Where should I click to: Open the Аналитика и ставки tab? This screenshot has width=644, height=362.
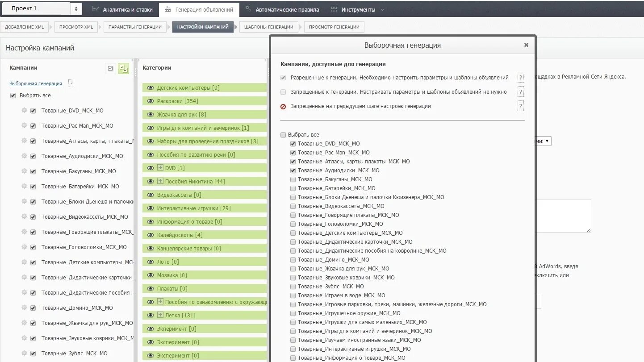(122, 9)
